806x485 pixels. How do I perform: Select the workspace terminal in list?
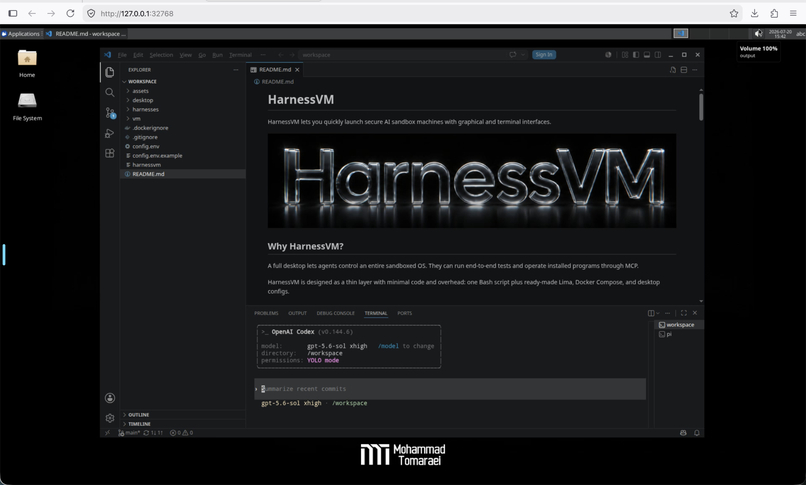pos(678,325)
